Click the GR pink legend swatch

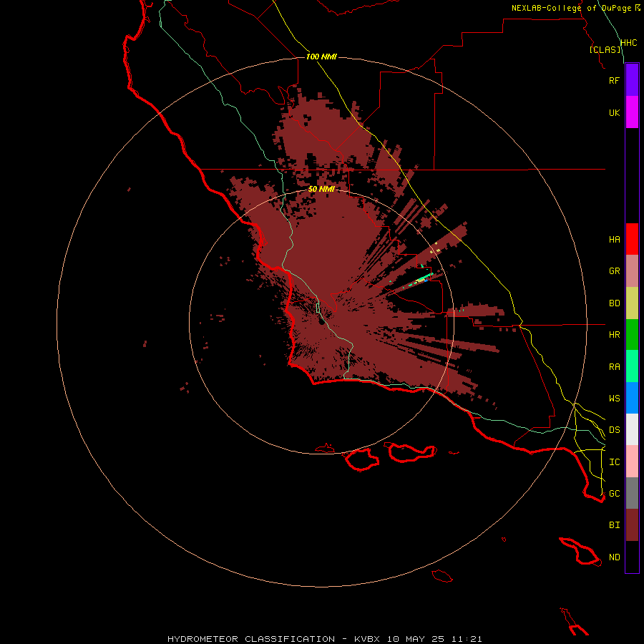pyautogui.click(x=632, y=271)
